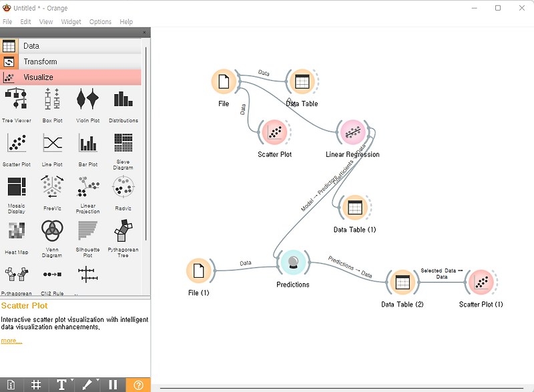The height and width of the screenshot is (392, 534).
Task: Select the Bar Plot widget
Action: tap(88, 149)
